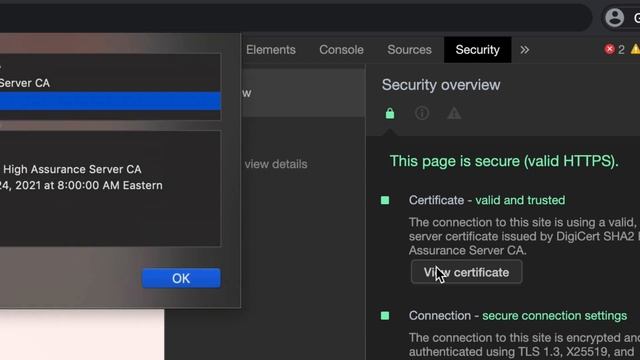This screenshot has height=360, width=640.
Task: Click the green square beside Connection
Action: pyautogui.click(x=385, y=316)
